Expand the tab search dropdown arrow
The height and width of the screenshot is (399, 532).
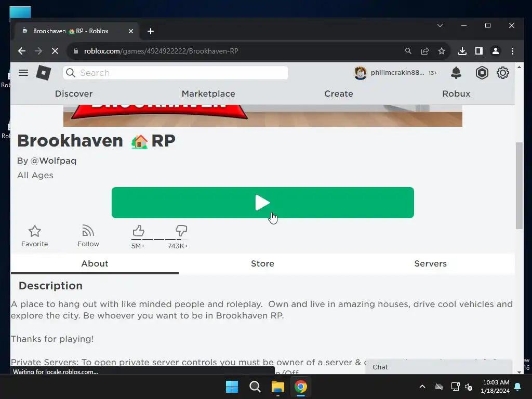(x=440, y=25)
